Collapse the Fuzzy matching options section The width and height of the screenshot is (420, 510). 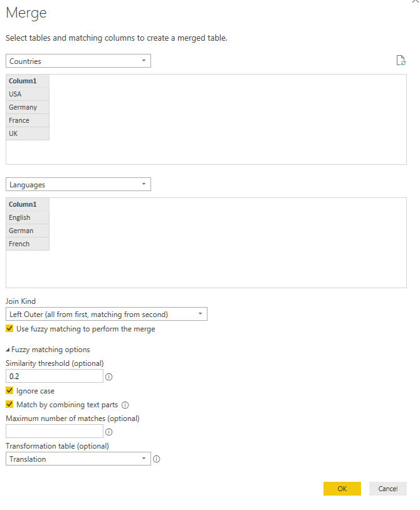(x=8, y=350)
